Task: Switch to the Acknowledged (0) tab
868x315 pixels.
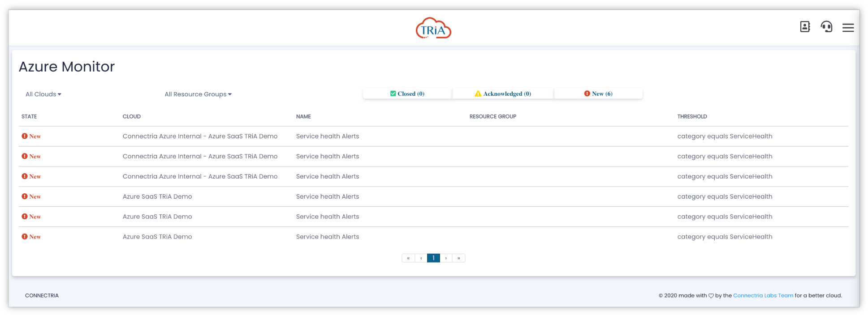Action: pos(503,94)
